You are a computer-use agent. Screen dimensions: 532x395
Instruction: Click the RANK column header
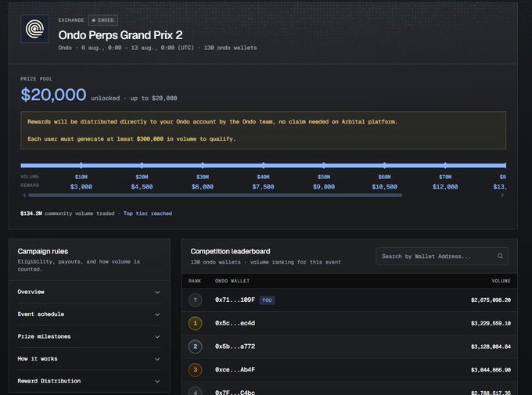tap(195, 281)
